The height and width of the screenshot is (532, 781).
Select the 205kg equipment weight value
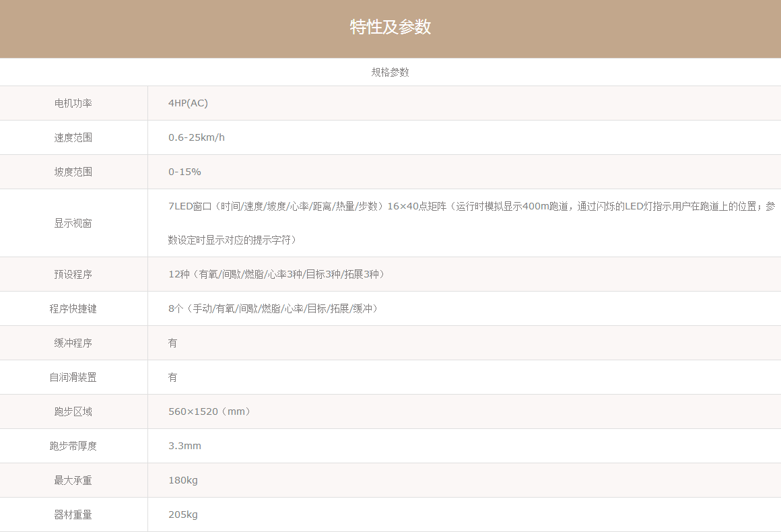tap(183, 514)
